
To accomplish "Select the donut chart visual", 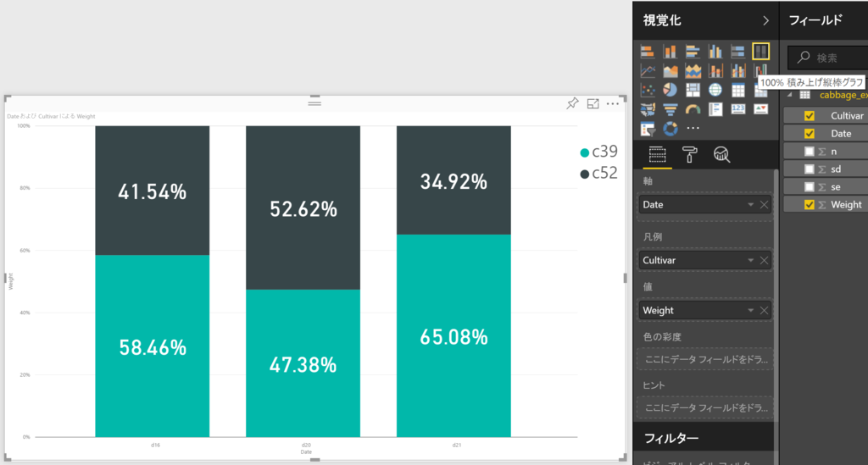I will (670, 128).
